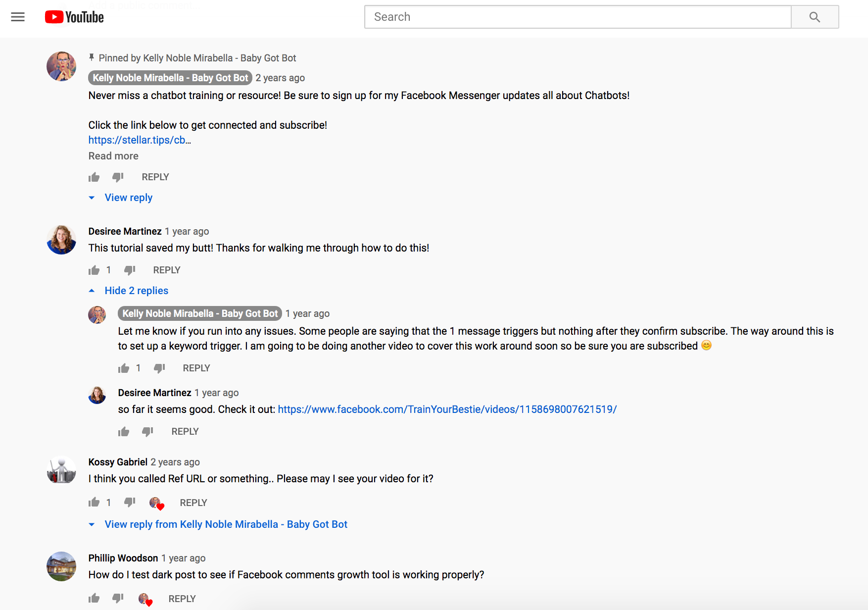The width and height of the screenshot is (868, 610).
Task: Like Desiree Martinez's tutorial comment
Action: [x=94, y=270]
